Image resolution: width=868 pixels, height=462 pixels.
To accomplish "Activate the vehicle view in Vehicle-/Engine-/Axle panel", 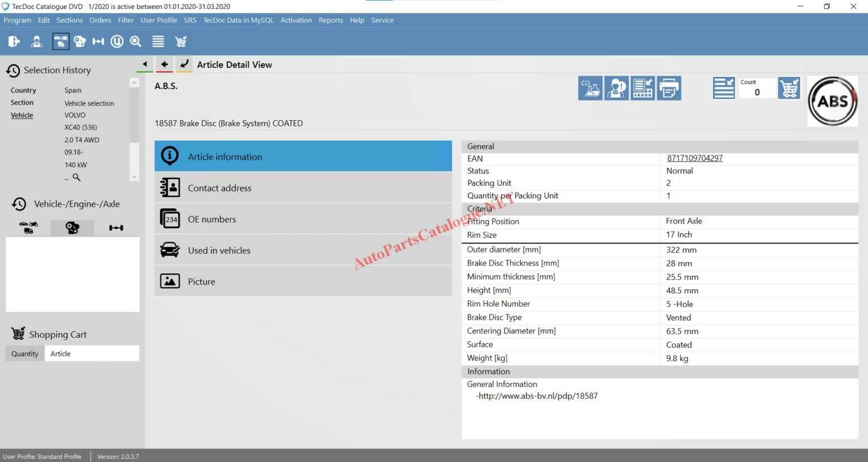I will tap(28, 228).
